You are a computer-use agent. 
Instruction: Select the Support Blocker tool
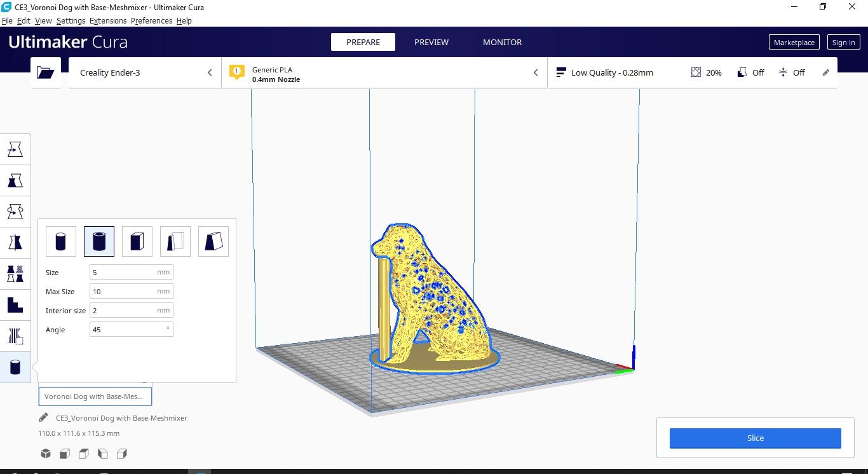(15, 336)
